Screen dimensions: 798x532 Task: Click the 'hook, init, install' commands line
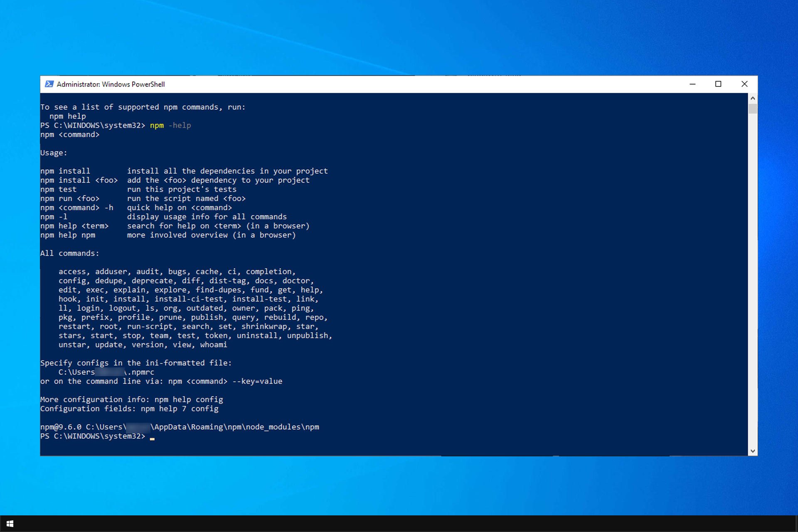[189, 299]
